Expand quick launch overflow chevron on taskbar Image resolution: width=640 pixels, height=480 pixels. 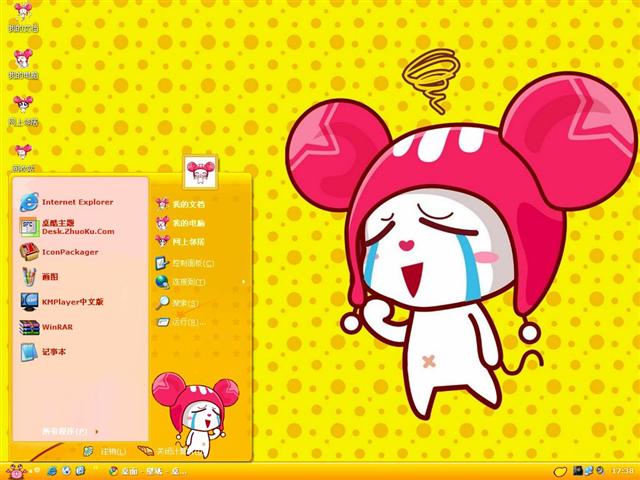tap(95, 468)
